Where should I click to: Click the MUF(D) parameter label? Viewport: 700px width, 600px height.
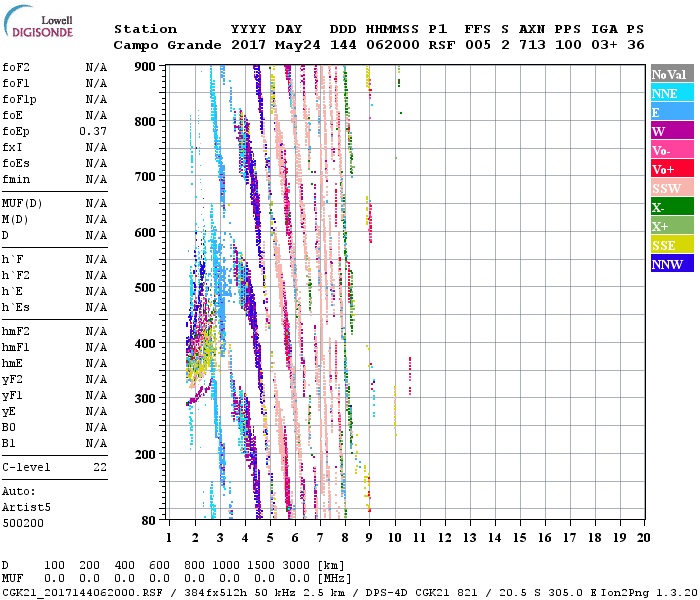pyautogui.click(x=22, y=204)
